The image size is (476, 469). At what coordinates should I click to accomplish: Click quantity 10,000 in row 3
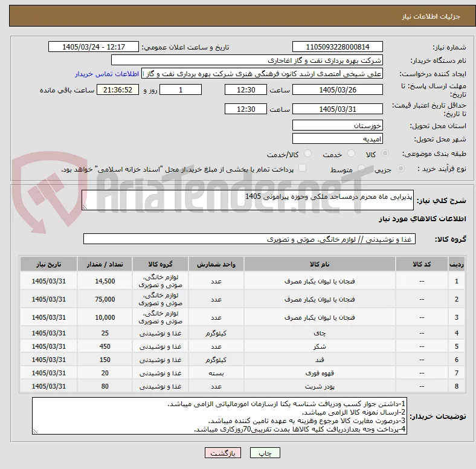click(105, 317)
